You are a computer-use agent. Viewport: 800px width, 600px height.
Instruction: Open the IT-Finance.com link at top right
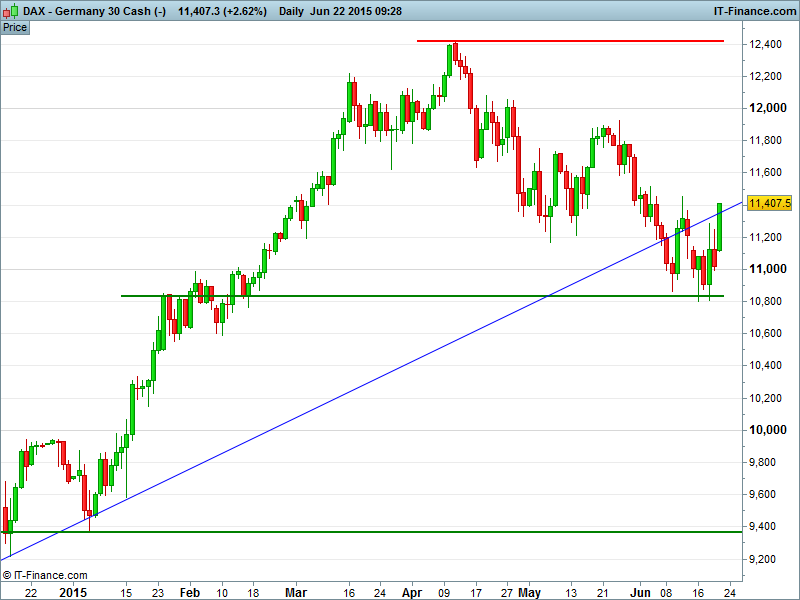click(x=753, y=11)
